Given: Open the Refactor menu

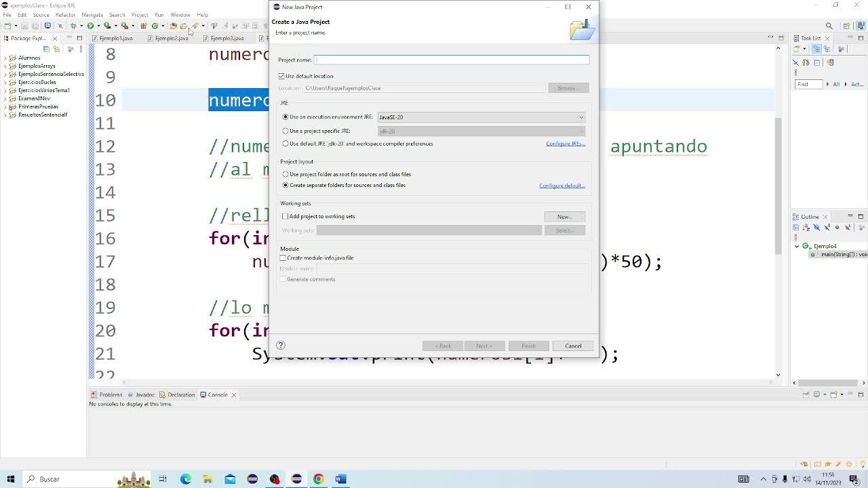Looking at the screenshot, I should 65,15.
